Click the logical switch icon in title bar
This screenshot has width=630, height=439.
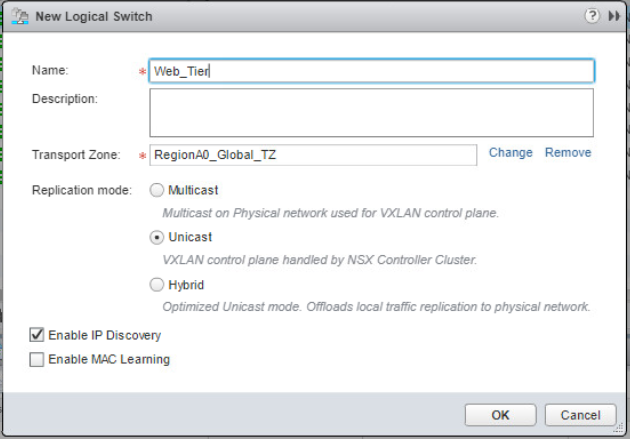[20, 16]
